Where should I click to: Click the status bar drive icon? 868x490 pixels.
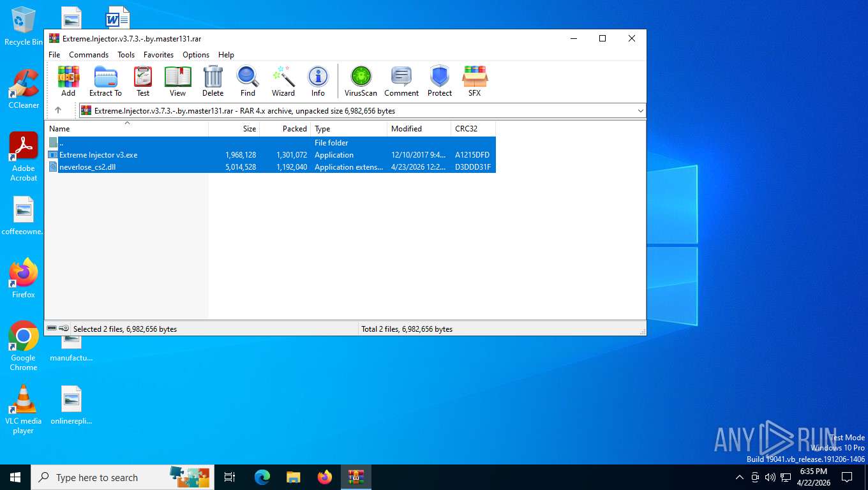tap(52, 329)
